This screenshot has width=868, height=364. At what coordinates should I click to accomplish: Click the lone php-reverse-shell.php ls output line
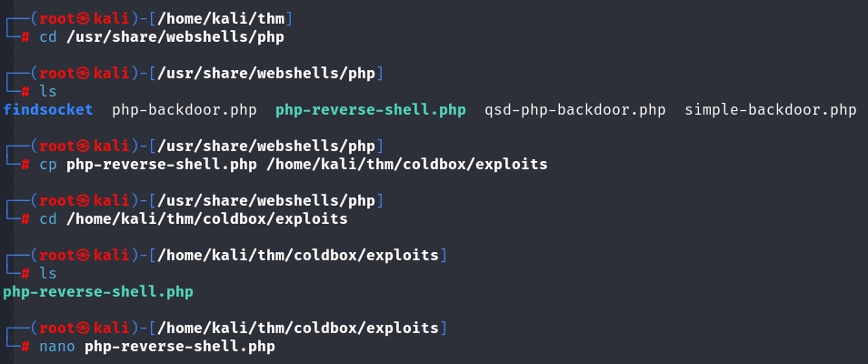98,292
